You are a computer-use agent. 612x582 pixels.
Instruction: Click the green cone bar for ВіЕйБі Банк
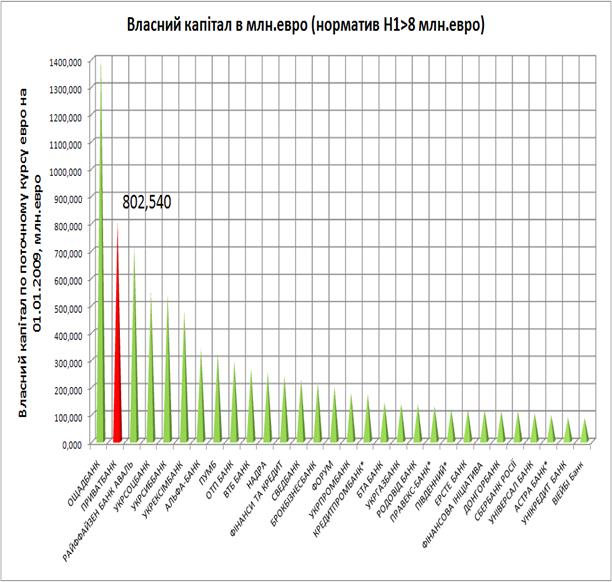(585, 432)
